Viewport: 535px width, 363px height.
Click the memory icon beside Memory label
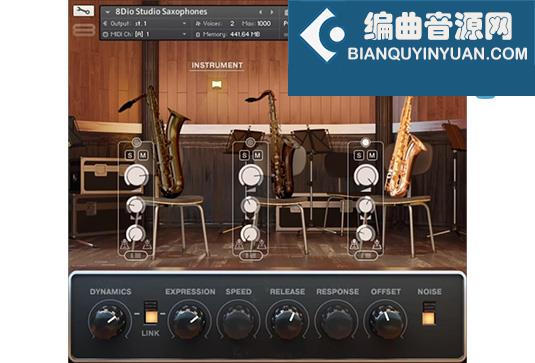(198, 34)
